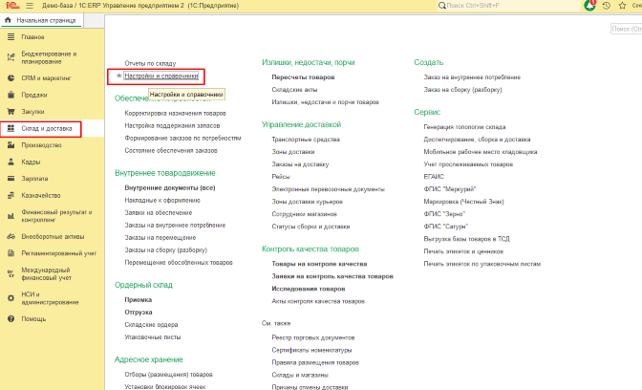This screenshot has width=642, height=390.
Task: Click the Регламентированный учет icon
Action: click(11, 253)
